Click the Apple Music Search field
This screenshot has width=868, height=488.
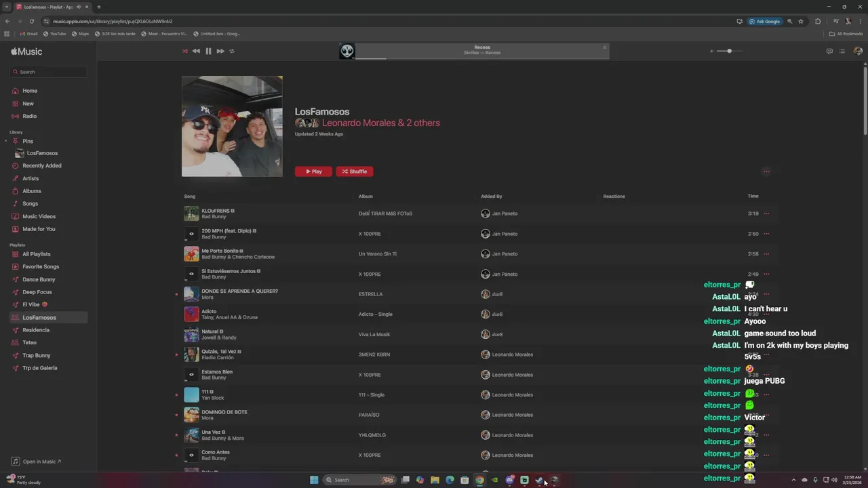[x=48, y=72]
